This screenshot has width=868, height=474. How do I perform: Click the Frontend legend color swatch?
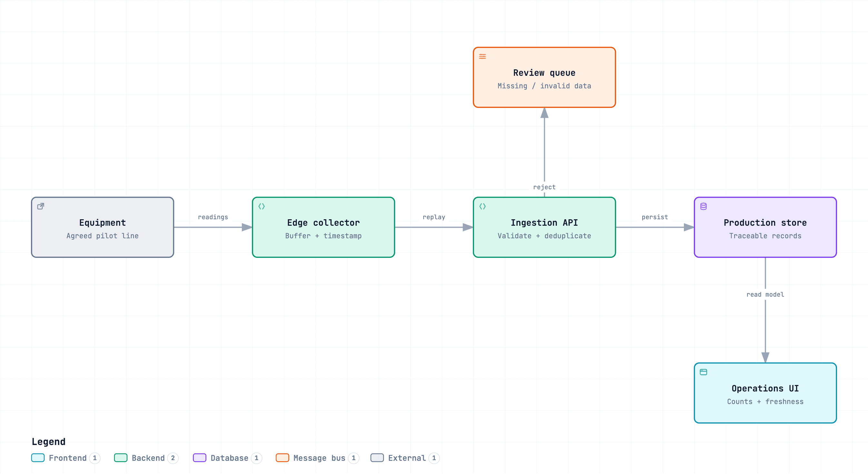click(x=38, y=458)
